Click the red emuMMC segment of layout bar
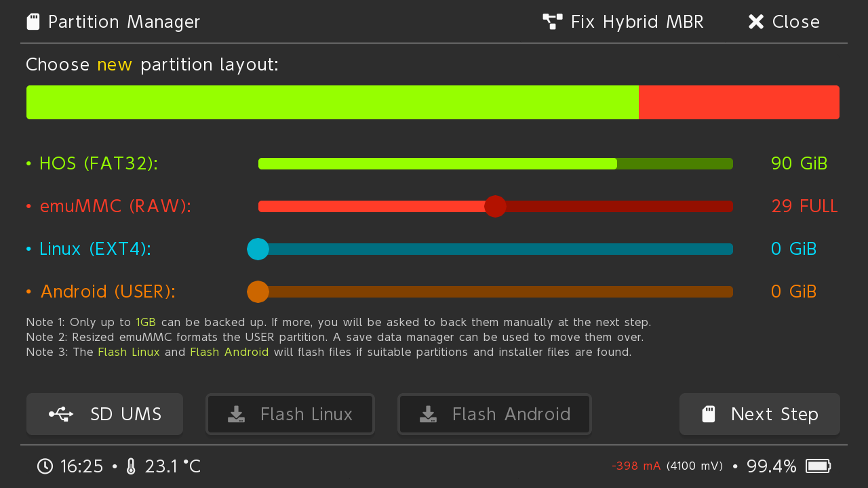868x488 pixels. click(738, 102)
